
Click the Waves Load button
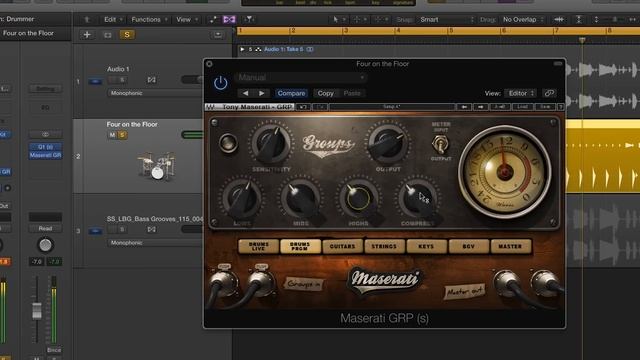click(522, 107)
